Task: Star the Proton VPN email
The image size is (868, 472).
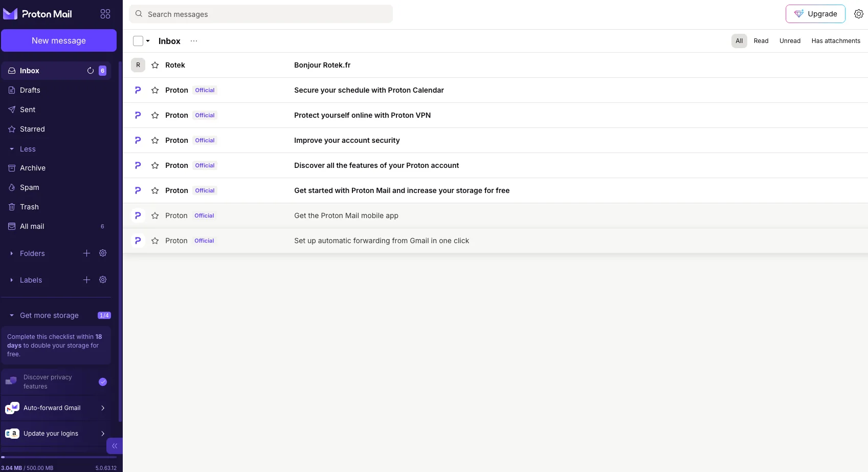Action: tap(155, 115)
